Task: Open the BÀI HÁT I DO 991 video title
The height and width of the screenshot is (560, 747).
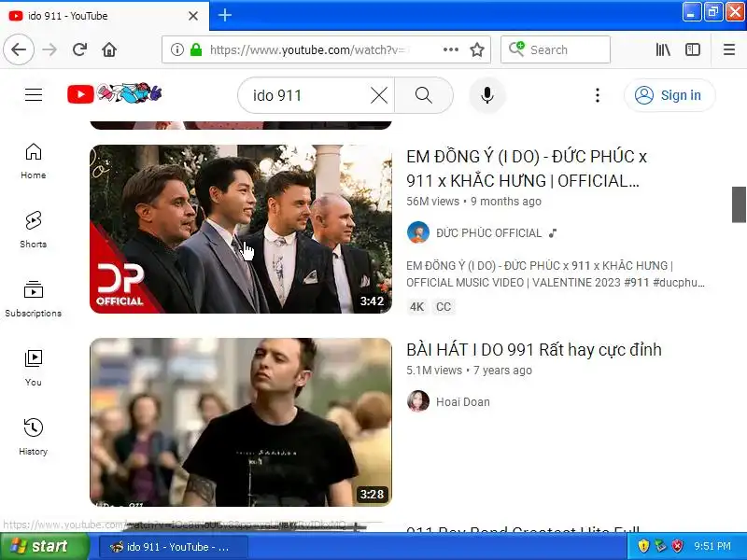Action: click(533, 349)
